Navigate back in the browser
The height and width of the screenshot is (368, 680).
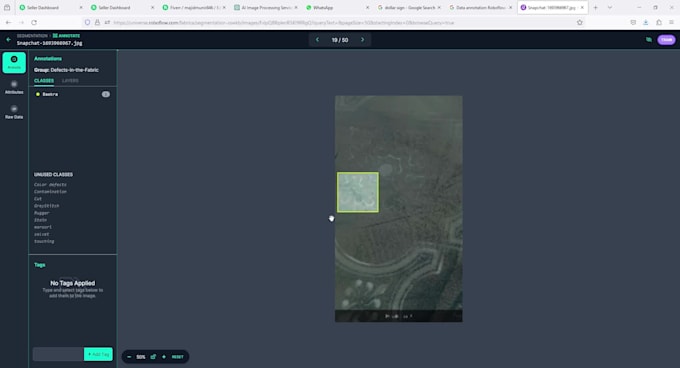pyautogui.click(x=8, y=23)
